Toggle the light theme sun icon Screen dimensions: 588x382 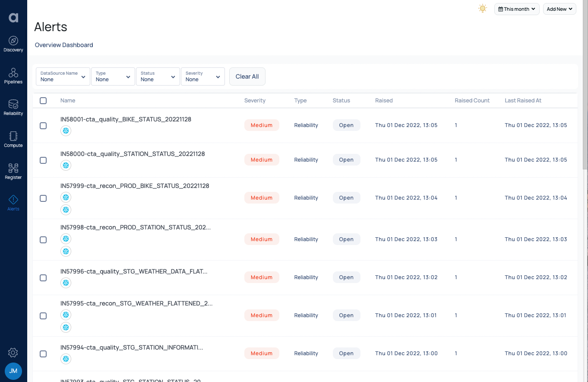coord(483,8)
